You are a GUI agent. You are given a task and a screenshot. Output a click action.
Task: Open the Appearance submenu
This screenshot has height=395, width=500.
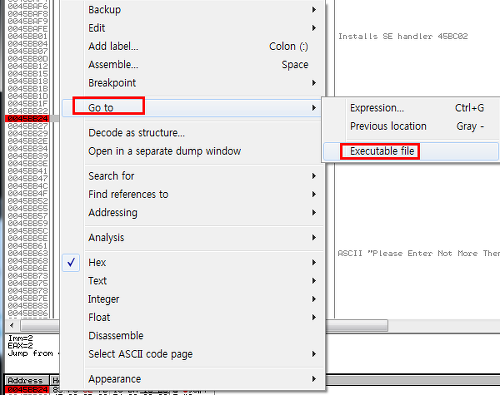193,379
